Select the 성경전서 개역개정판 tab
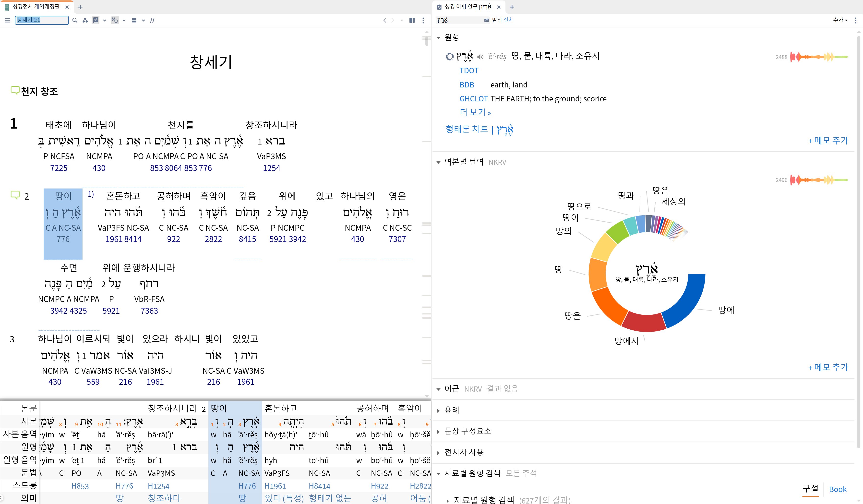 point(36,7)
